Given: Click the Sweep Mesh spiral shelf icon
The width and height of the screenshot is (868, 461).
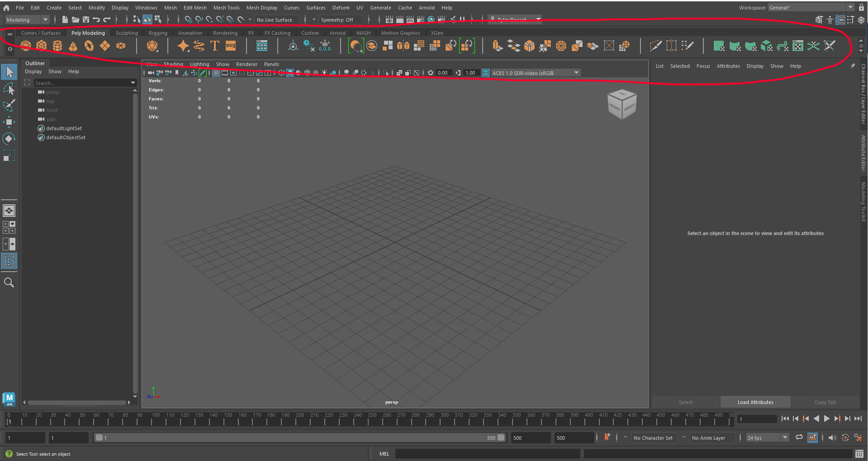Looking at the screenshot, I should (x=199, y=46).
